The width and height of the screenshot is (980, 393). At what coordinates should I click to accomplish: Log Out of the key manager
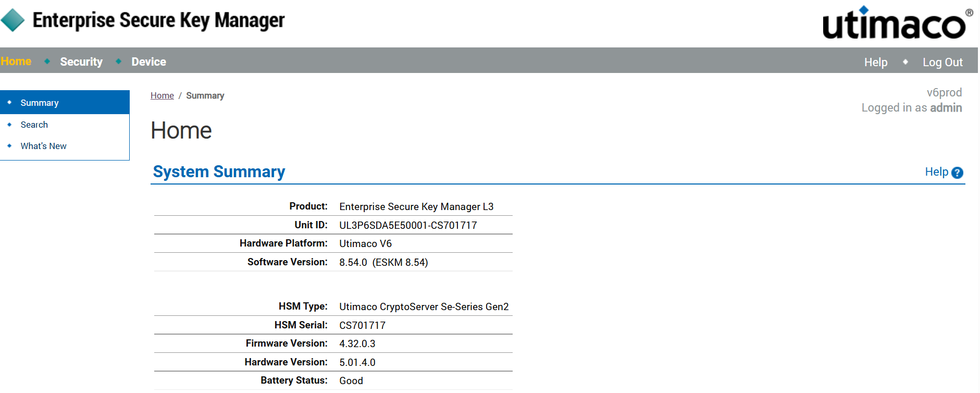(x=942, y=62)
